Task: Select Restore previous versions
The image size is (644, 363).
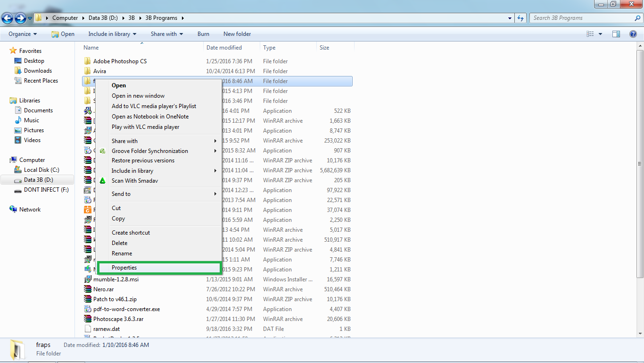Action: point(159,160)
